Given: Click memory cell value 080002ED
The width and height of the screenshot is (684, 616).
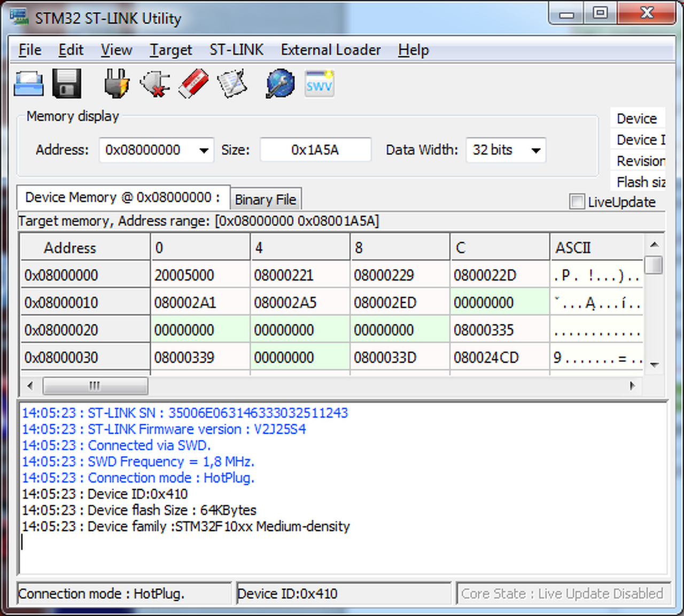Looking at the screenshot, I should point(400,302).
